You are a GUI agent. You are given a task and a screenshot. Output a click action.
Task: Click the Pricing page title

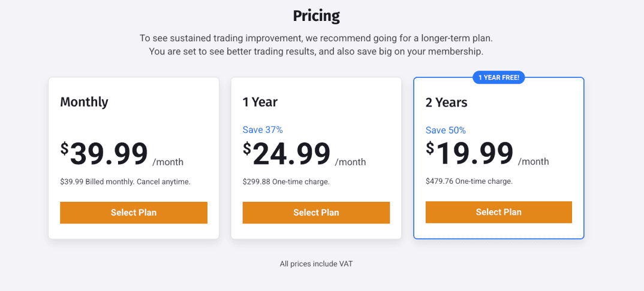[316, 16]
